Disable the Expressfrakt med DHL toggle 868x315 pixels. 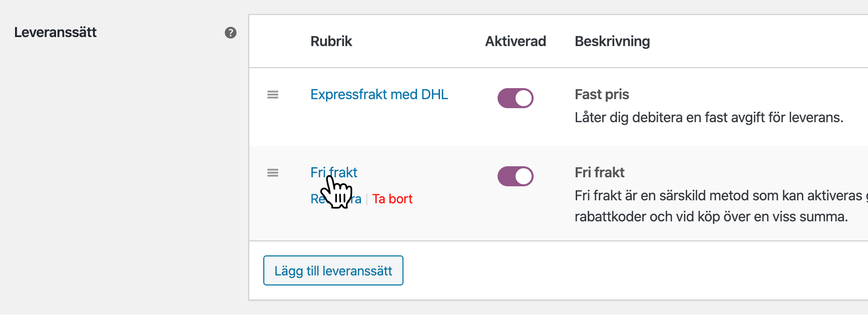click(515, 98)
